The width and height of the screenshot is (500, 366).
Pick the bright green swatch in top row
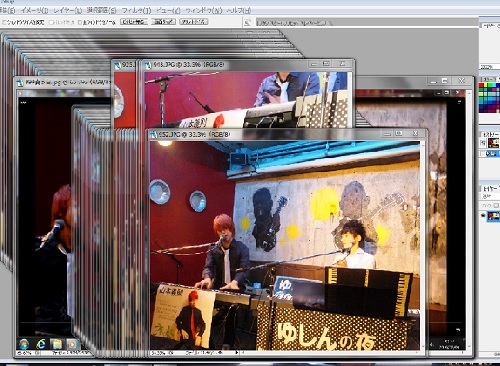point(490,86)
